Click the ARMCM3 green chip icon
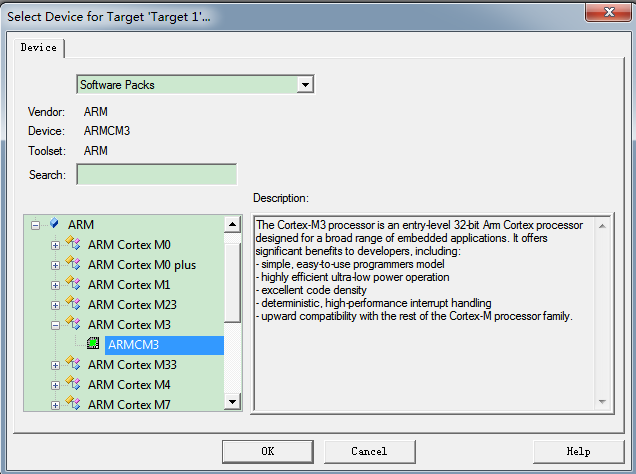 [x=93, y=345]
